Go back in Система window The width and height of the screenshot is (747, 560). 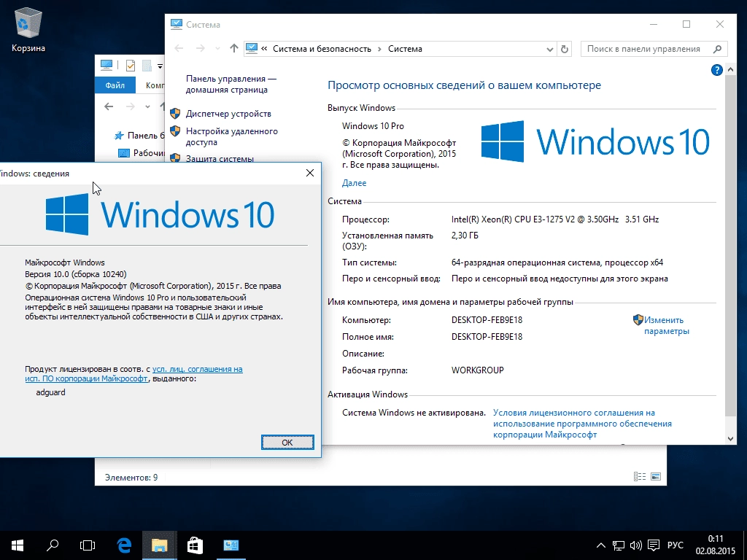pyautogui.click(x=179, y=49)
